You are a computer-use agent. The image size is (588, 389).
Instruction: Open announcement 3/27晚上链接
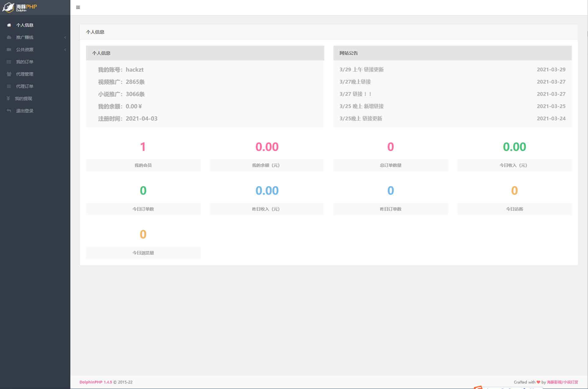point(355,82)
